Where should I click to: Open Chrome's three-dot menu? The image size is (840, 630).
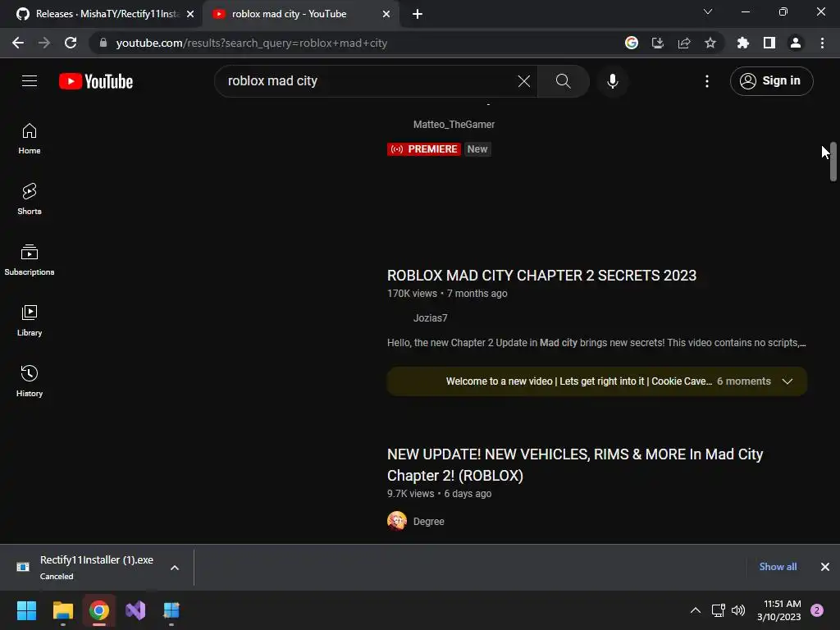tap(822, 43)
